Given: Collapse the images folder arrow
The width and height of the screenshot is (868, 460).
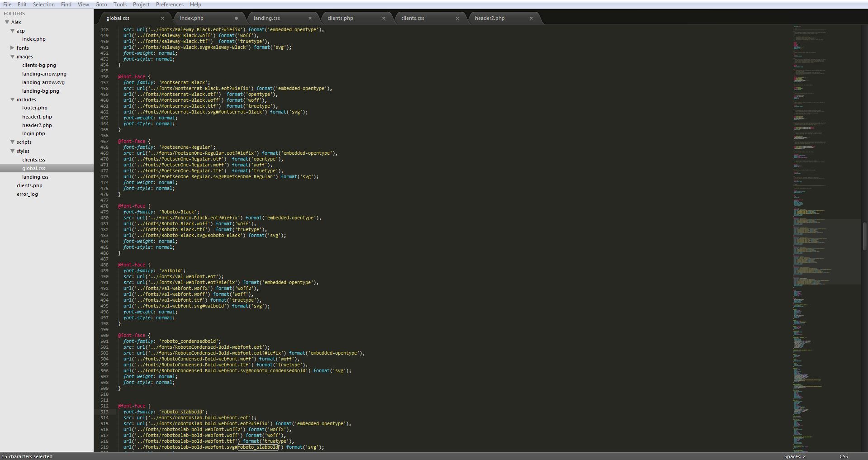Looking at the screenshot, I should pos(13,57).
